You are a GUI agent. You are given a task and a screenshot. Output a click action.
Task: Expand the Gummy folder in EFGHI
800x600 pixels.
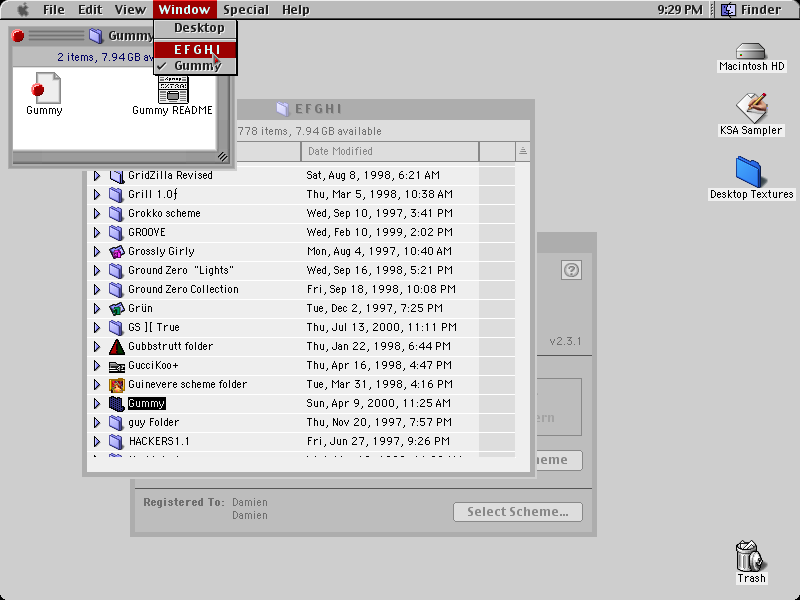pos(97,404)
